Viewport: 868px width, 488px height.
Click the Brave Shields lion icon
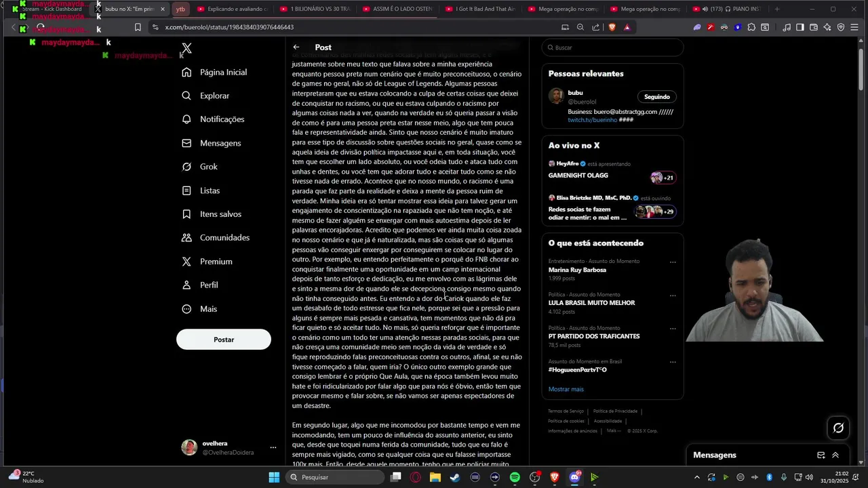coord(612,27)
